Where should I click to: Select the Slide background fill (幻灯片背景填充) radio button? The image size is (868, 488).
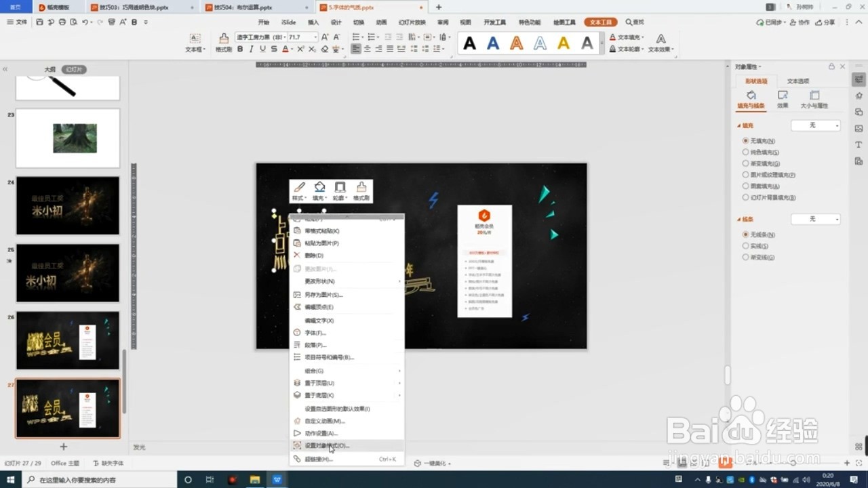(x=746, y=197)
